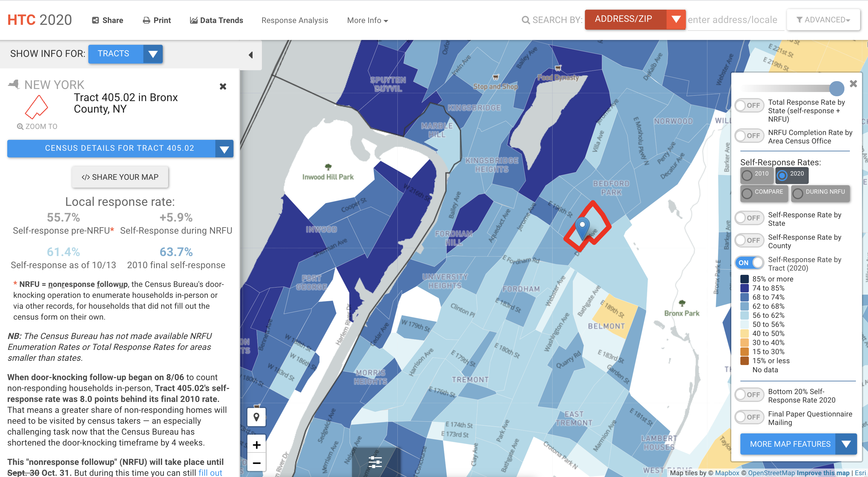Click the Print printer icon

pos(146,20)
